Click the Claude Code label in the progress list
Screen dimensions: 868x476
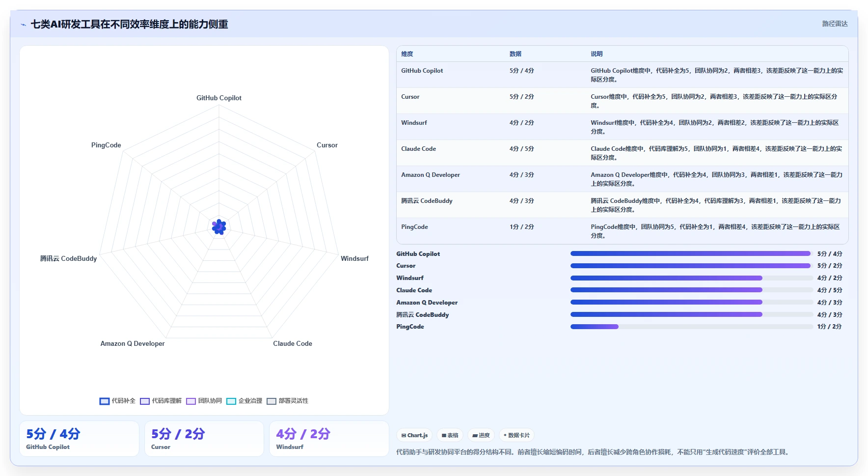pos(414,290)
